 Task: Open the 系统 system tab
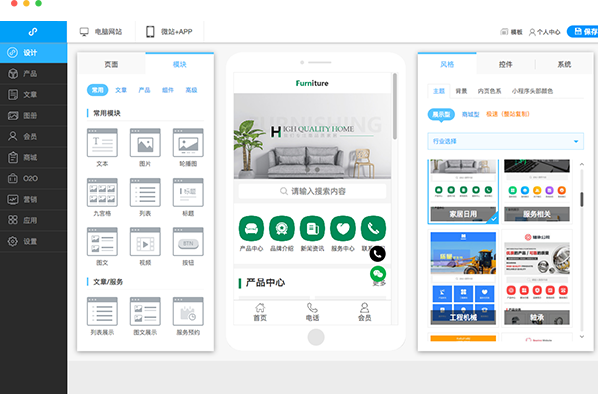564,64
